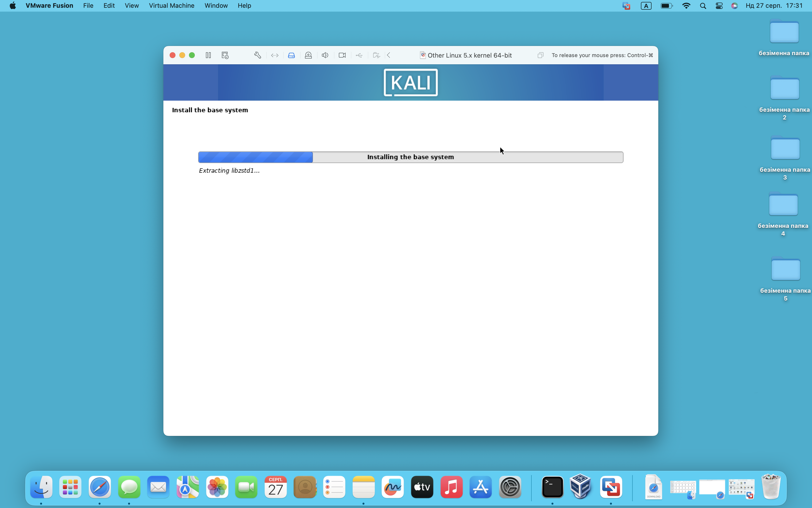Viewport: 812px width, 508px height.
Task: Open Apple TV from the Dock
Action: tap(422, 487)
